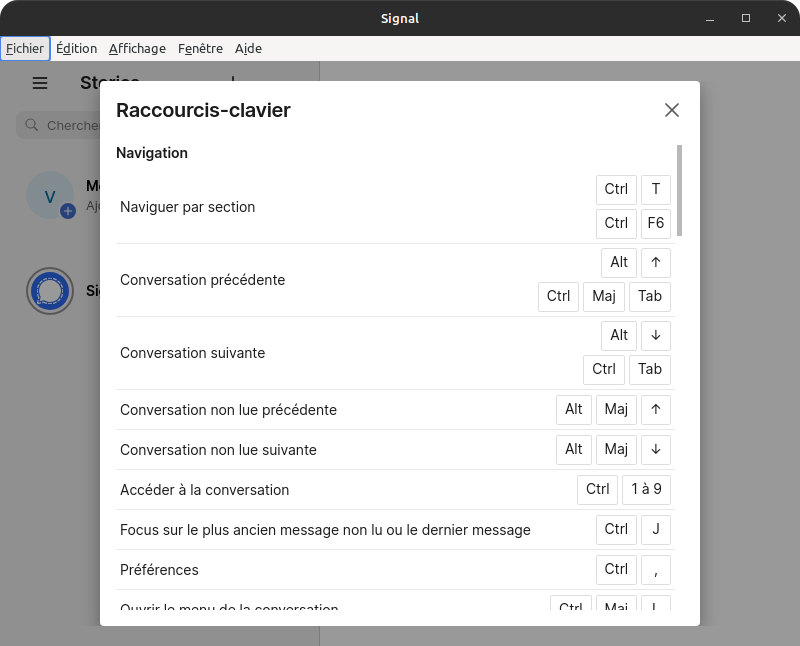800x646 pixels.
Task: Open the Affichage menu
Action: pos(137,48)
